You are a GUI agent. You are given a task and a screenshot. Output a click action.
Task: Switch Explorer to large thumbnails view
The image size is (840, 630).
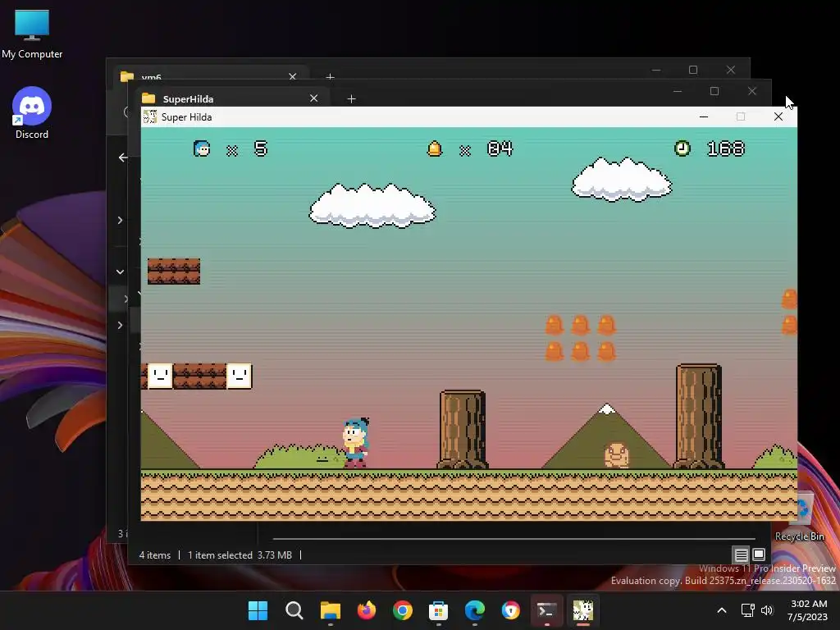click(x=759, y=555)
